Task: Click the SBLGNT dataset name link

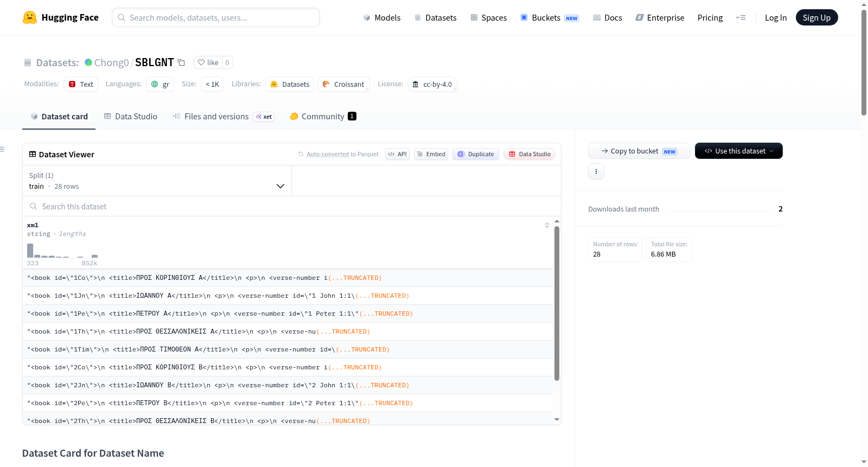Action: click(155, 62)
